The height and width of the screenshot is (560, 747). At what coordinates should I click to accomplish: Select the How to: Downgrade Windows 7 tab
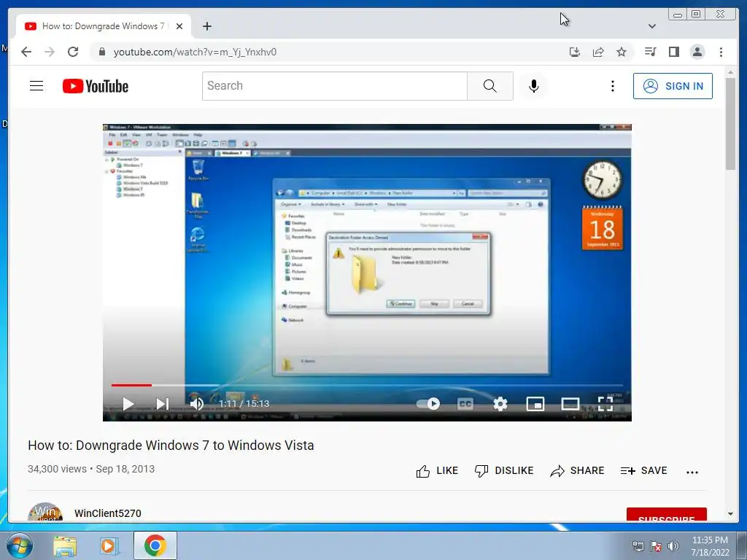(x=103, y=26)
